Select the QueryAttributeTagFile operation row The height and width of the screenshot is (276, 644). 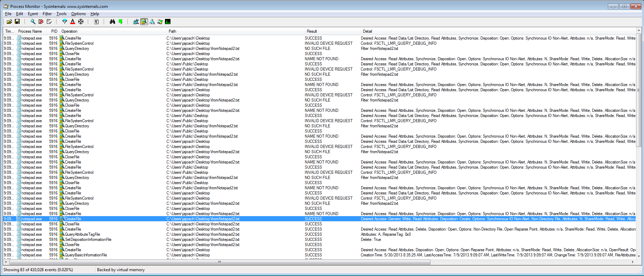(320, 234)
